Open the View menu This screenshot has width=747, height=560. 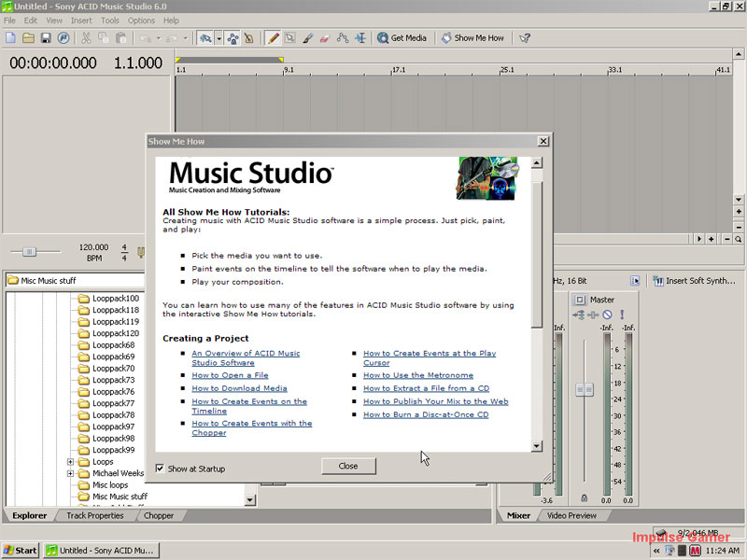point(54,21)
